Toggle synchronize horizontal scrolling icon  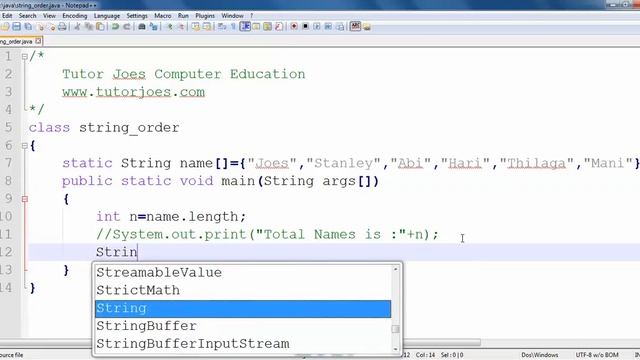207,27
